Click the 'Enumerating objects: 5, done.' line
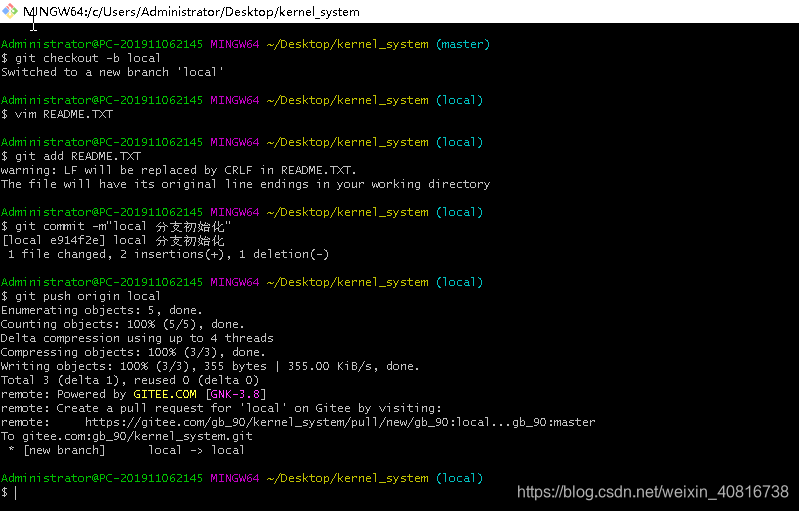The width and height of the screenshot is (799, 511). (x=101, y=310)
